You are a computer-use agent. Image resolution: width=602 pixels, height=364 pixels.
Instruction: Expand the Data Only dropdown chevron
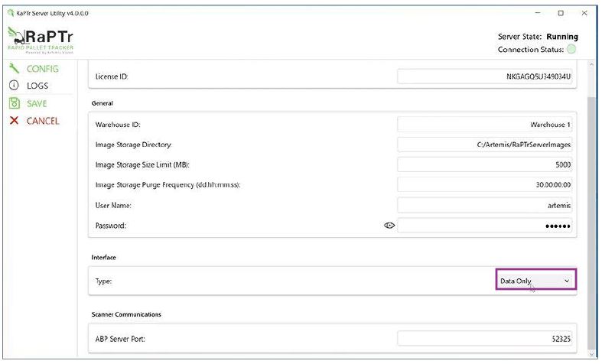coord(567,281)
